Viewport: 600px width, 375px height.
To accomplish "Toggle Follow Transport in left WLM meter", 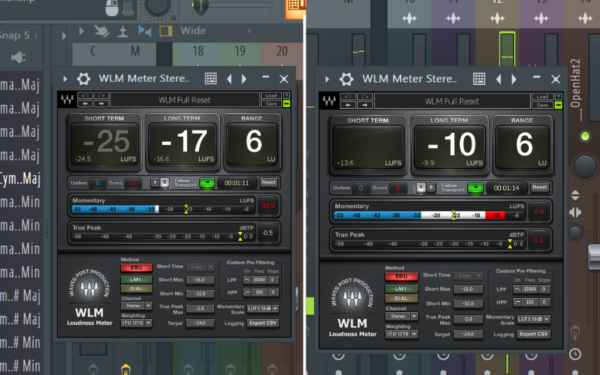I will (207, 183).
